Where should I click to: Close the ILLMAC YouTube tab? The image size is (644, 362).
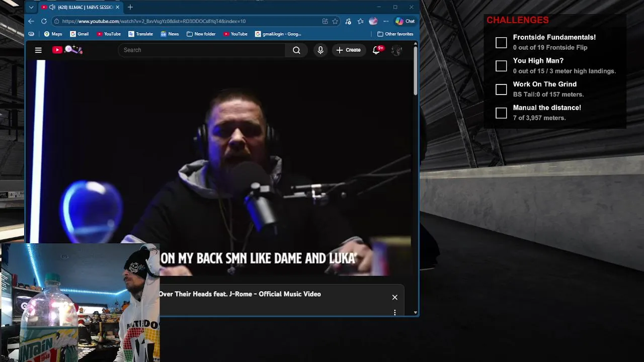[x=117, y=7]
